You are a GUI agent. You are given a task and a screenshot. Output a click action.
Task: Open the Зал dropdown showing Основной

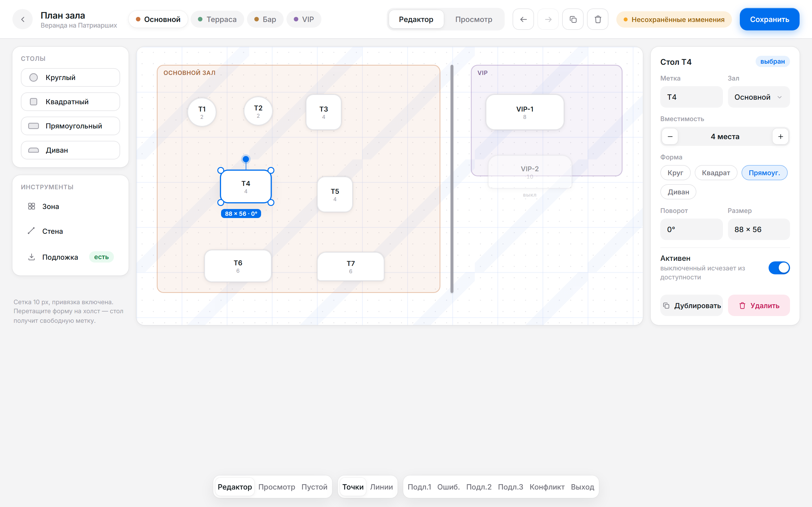coord(758,97)
